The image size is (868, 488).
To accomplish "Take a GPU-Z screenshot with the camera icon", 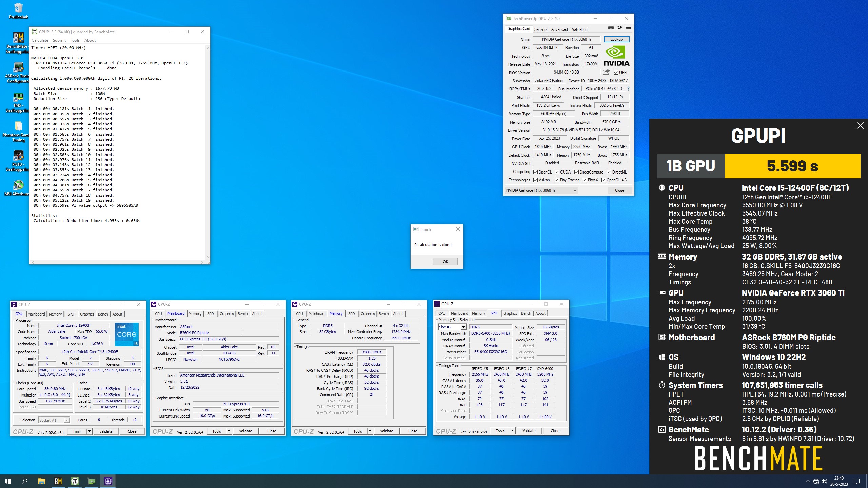I will 611,27.
